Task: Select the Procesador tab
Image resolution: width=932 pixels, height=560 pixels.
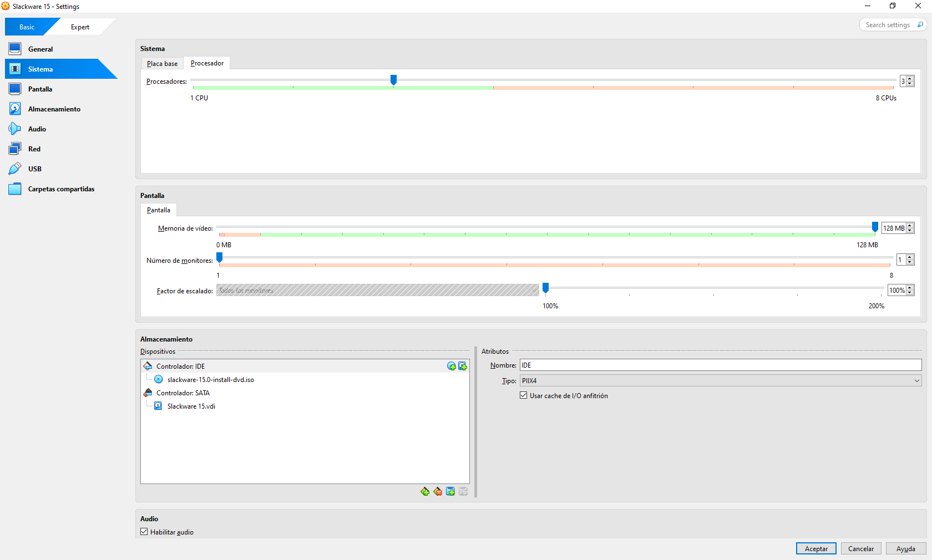Action: [x=207, y=63]
